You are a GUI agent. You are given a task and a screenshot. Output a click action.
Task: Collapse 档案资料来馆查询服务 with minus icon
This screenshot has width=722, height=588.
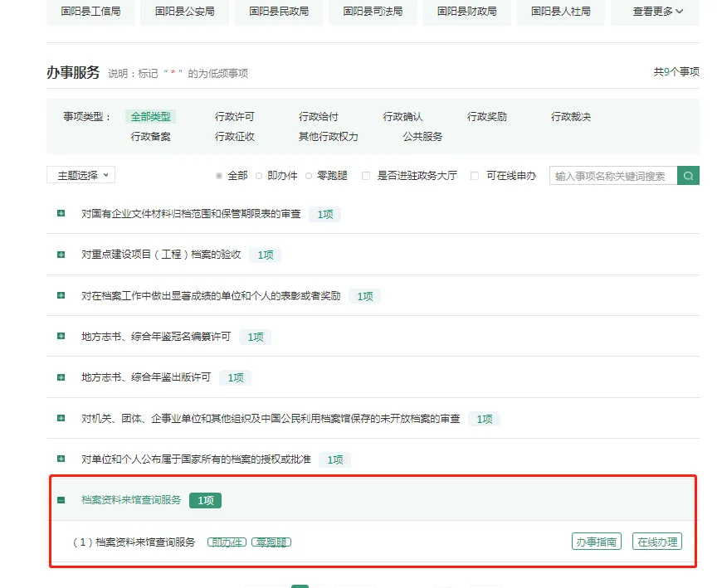point(61,500)
